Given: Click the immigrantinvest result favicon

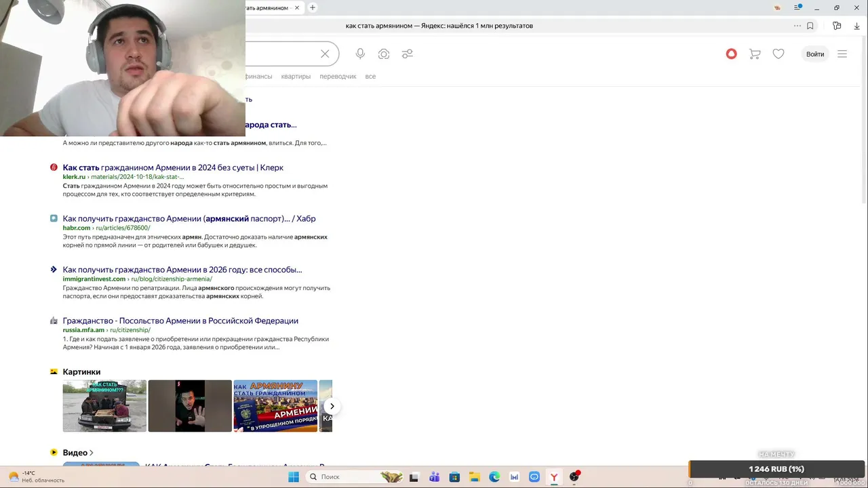Looking at the screenshot, I should [x=54, y=269].
